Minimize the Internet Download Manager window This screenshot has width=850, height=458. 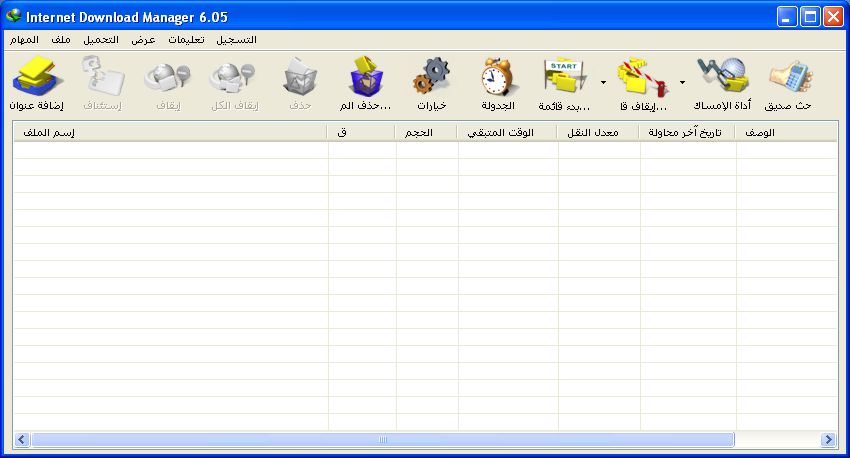coord(786,17)
